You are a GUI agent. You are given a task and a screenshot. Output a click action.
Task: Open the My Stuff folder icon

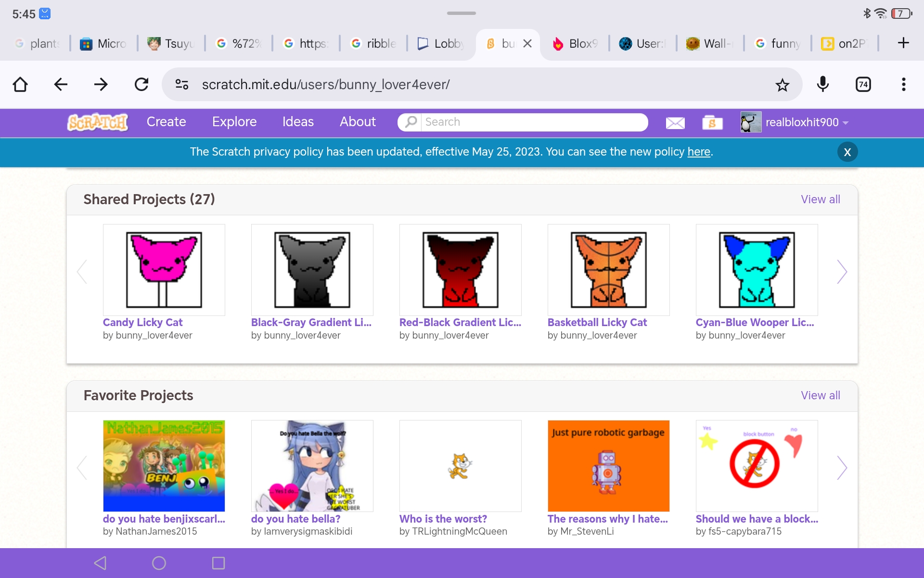(712, 123)
